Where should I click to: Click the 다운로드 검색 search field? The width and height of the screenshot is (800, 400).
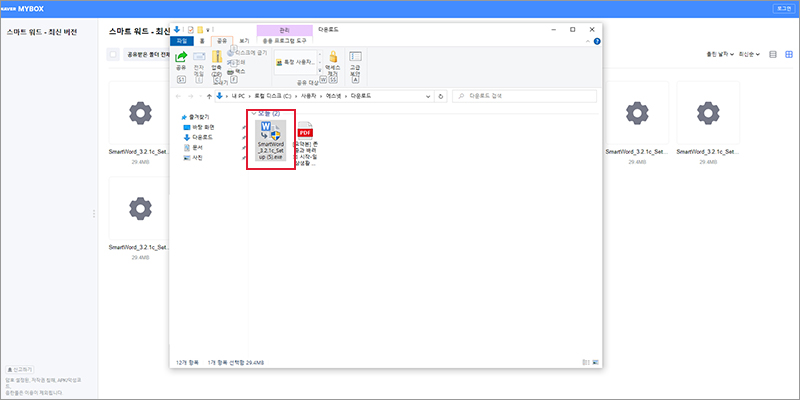click(524, 96)
